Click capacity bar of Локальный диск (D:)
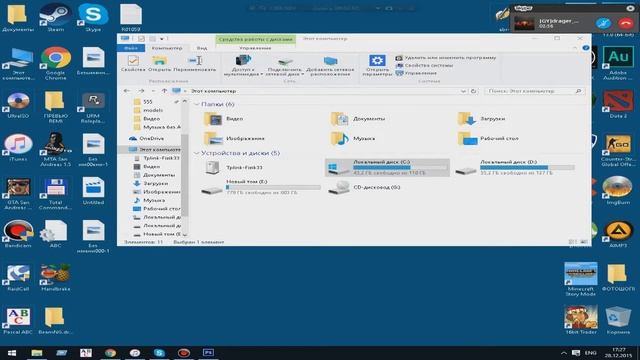The height and width of the screenshot is (360, 640). pyautogui.click(x=527, y=167)
